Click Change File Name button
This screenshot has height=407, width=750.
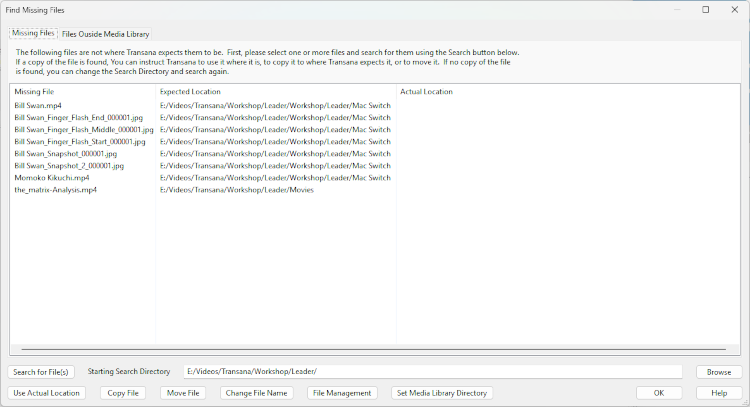click(257, 393)
